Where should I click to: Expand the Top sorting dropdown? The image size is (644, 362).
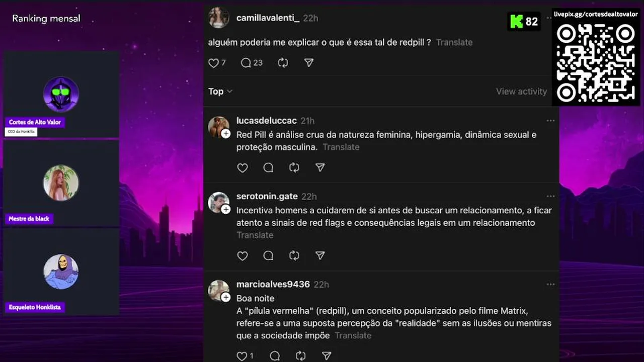pos(220,92)
